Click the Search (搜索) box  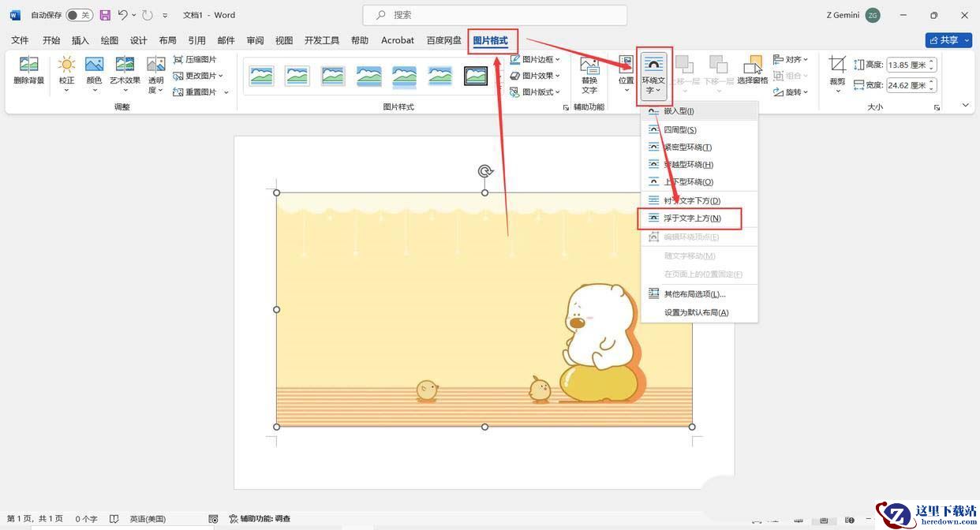(x=495, y=15)
